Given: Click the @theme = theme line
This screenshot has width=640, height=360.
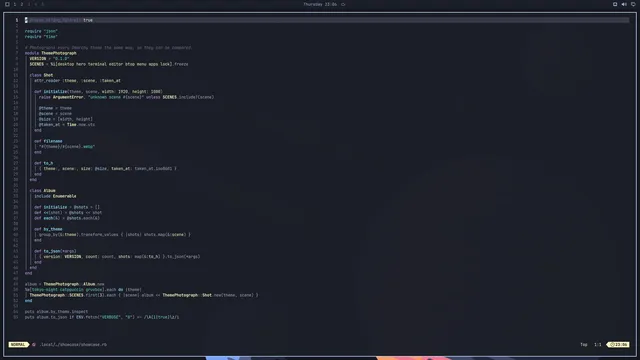Looking at the screenshot, I should (x=55, y=108).
